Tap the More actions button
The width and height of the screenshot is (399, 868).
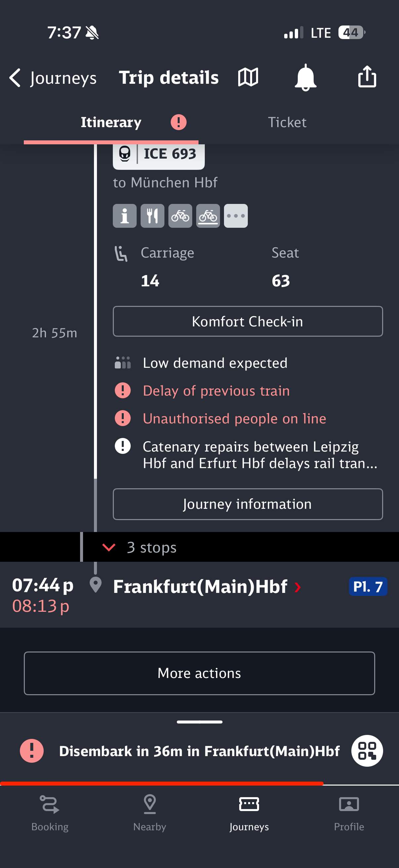coord(199,673)
